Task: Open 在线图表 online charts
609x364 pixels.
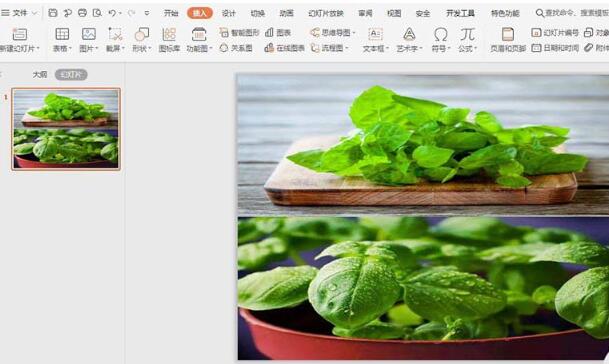Action: pyautogui.click(x=284, y=48)
